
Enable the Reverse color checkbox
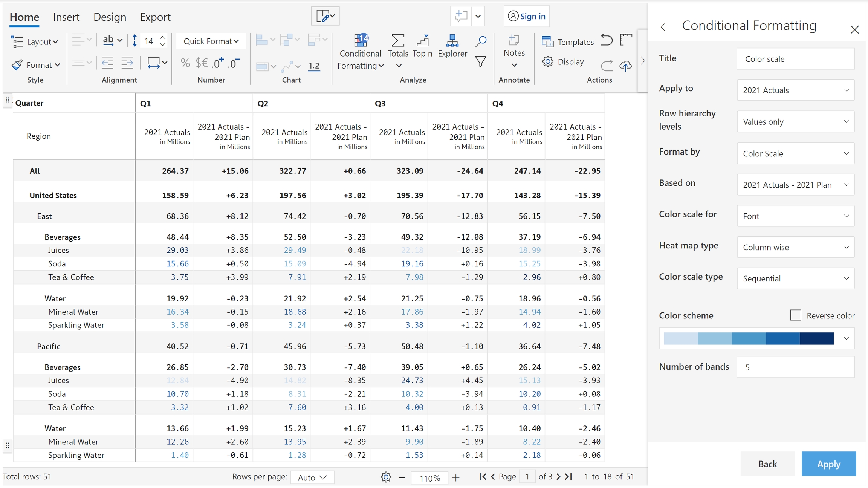tap(795, 315)
